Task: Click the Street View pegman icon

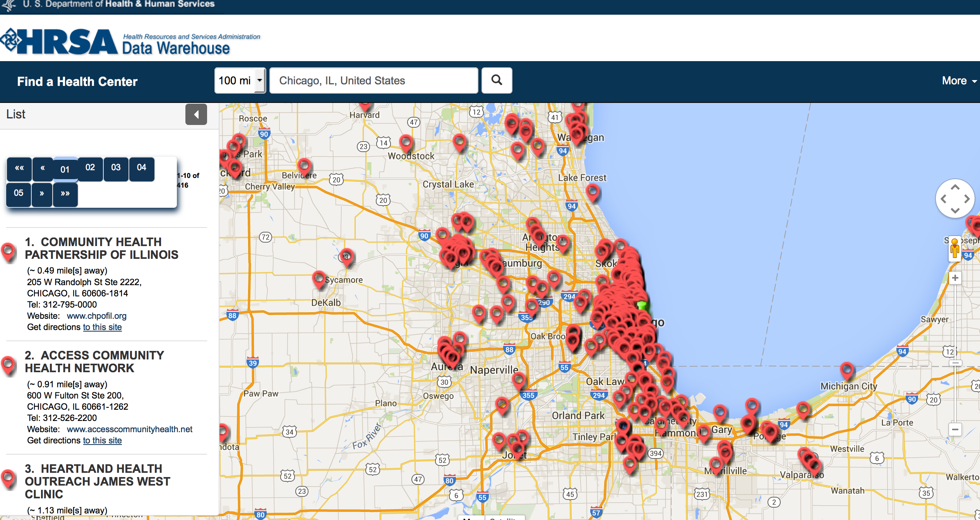Action: 954,248
